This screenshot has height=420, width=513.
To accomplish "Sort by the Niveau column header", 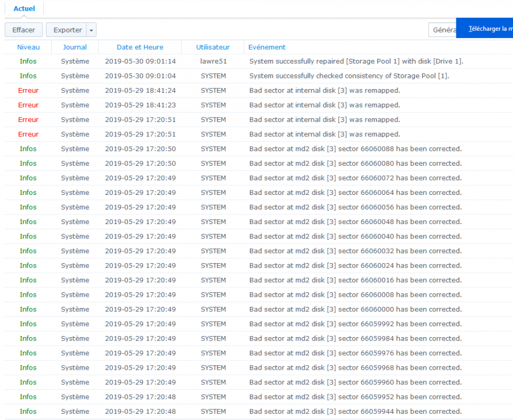I will pyautogui.click(x=28, y=47).
